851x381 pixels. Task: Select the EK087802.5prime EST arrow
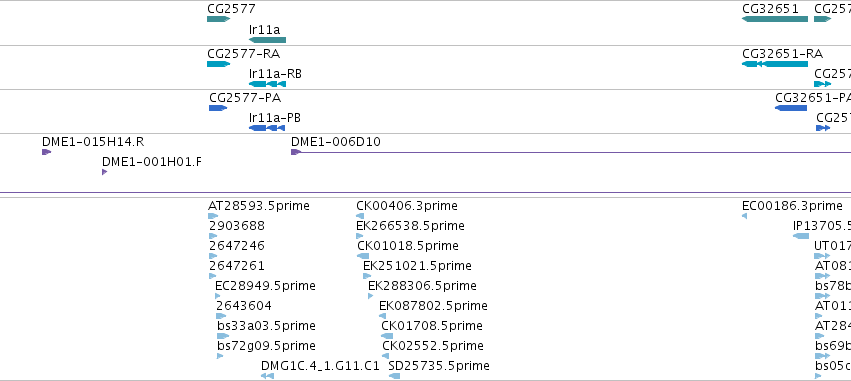[x=383, y=316]
